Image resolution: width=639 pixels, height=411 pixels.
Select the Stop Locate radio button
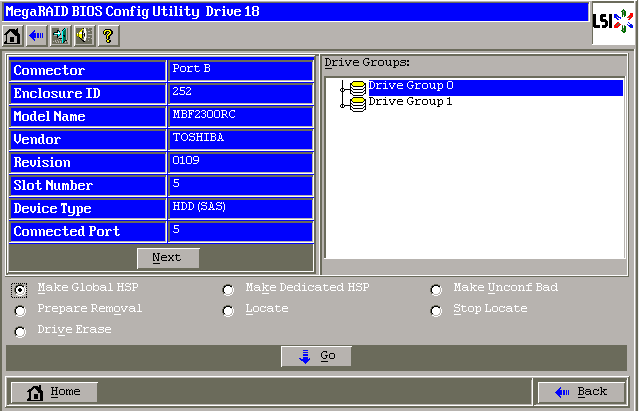coord(436,311)
